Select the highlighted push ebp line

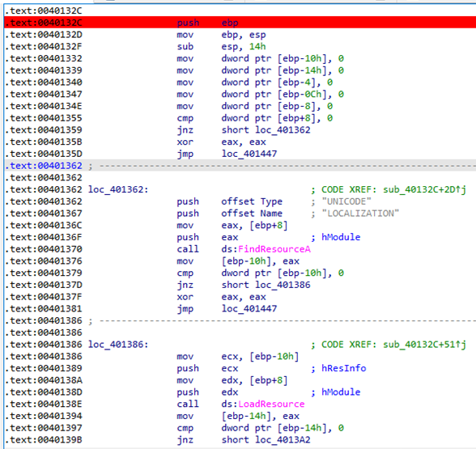coord(240,23)
